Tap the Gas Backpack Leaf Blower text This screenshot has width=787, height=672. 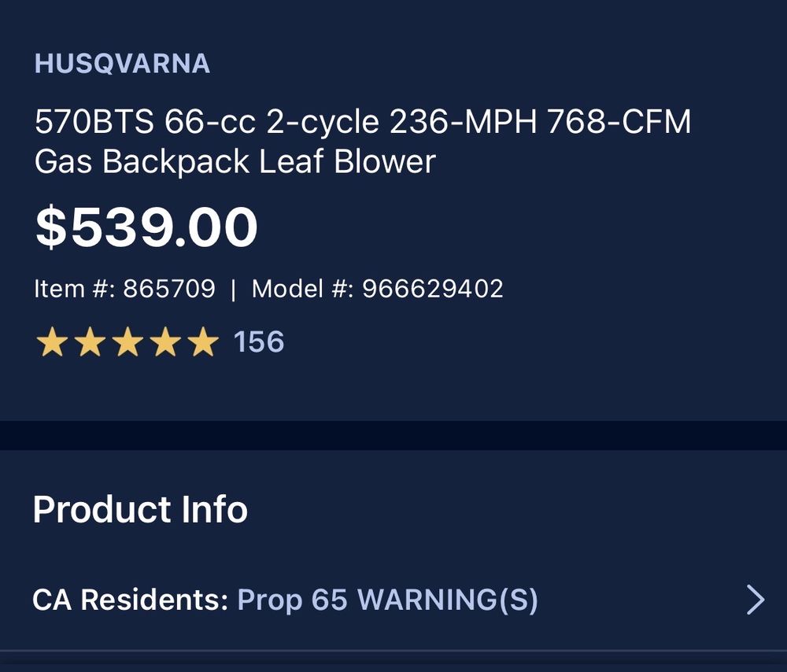click(x=235, y=162)
